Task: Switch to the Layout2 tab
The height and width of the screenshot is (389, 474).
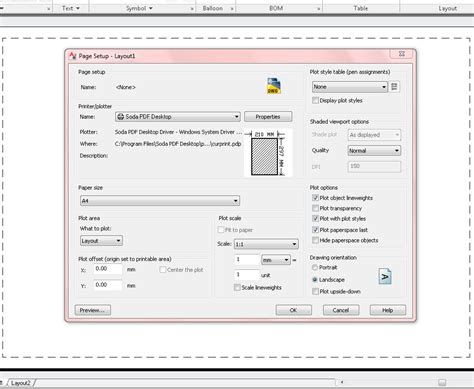Action: pyautogui.click(x=21, y=383)
